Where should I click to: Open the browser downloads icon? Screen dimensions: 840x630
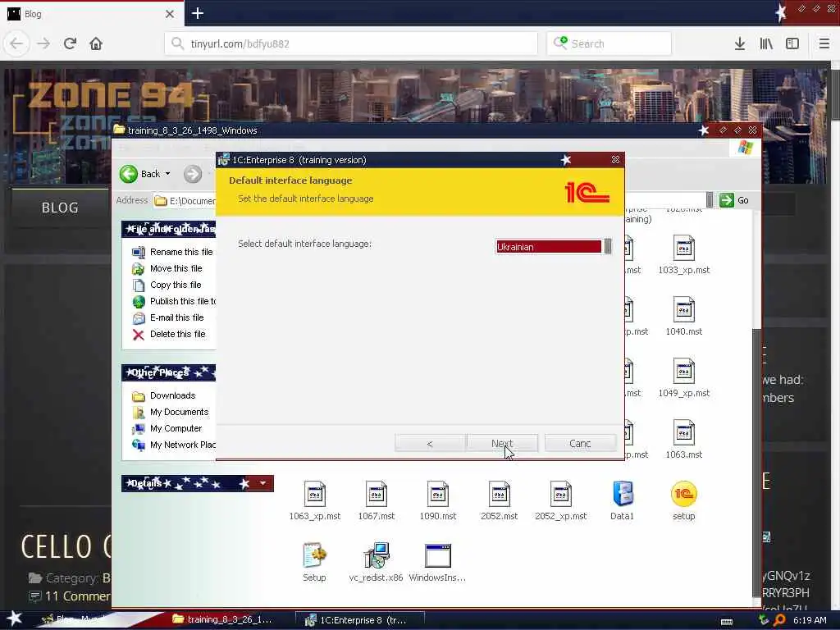click(x=740, y=44)
